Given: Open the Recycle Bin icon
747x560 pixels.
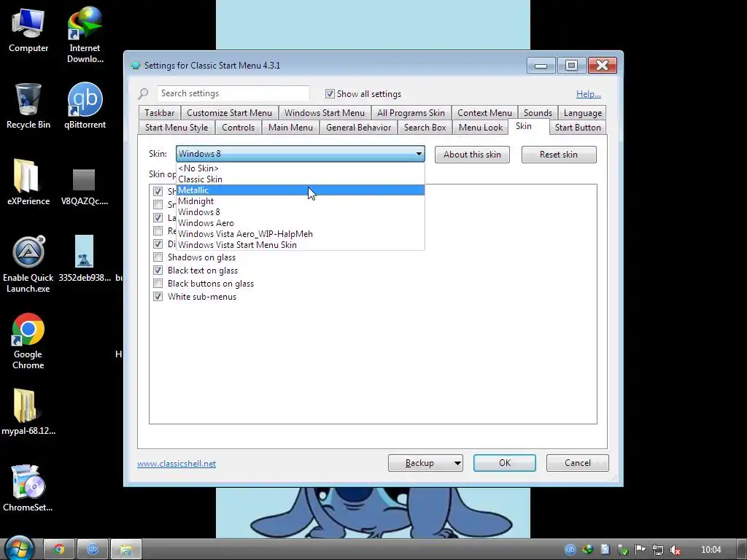Looking at the screenshot, I should [x=28, y=106].
